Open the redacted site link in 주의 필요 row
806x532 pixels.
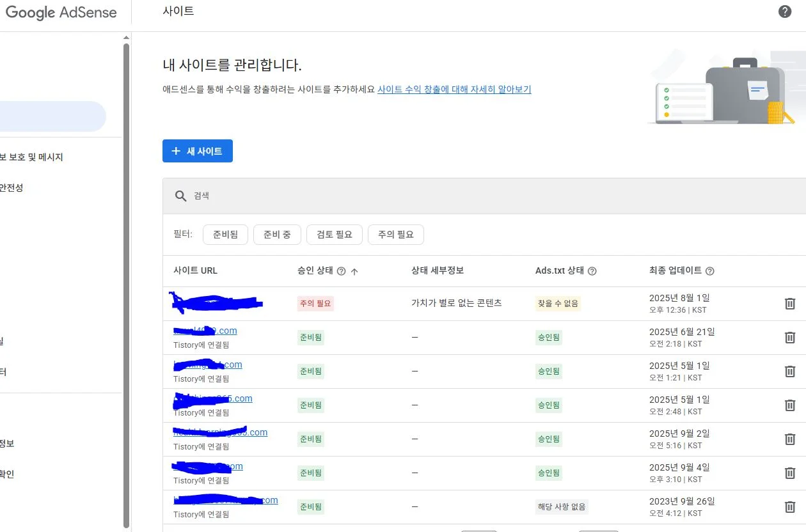pyautogui.click(x=217, y=303)
